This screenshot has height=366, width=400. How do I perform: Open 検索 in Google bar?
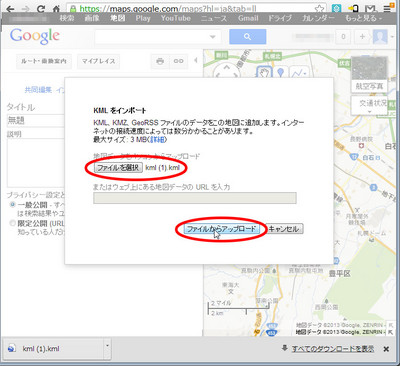pyautogui.click(x=67, y=18)
